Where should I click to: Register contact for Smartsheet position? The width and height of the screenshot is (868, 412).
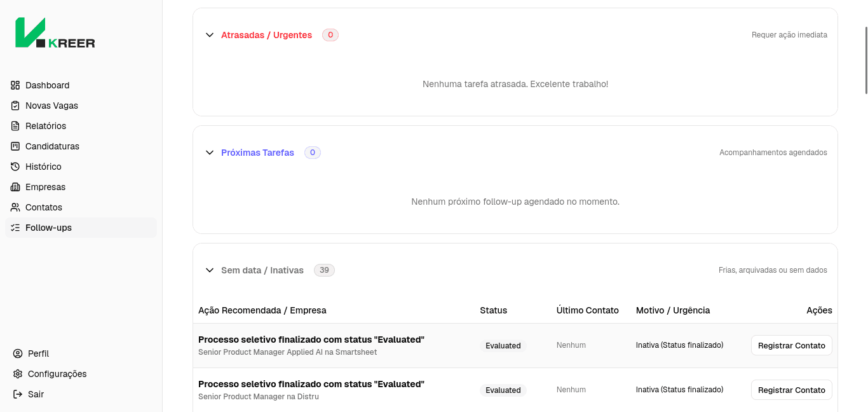pos(791,345)
